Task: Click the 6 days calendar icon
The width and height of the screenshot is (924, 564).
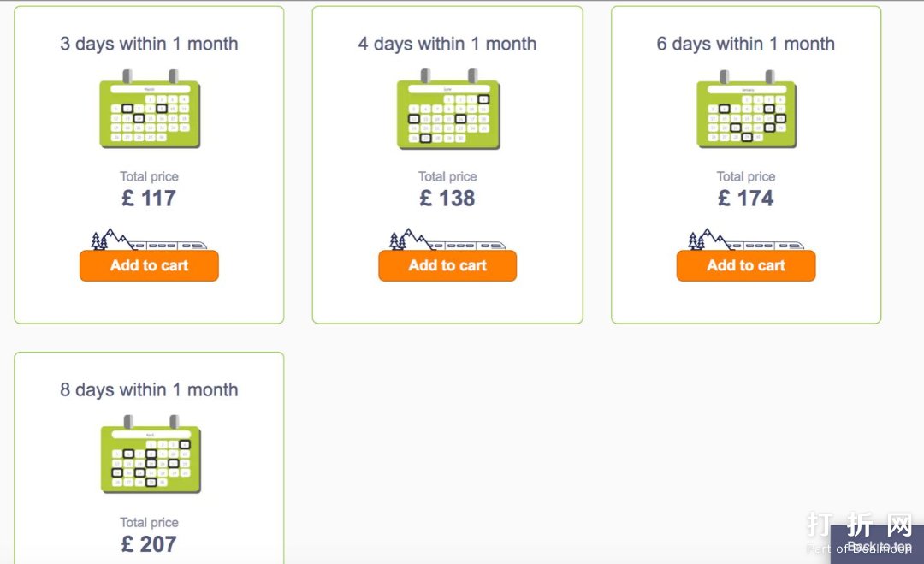Action: [x=746, y=113]
